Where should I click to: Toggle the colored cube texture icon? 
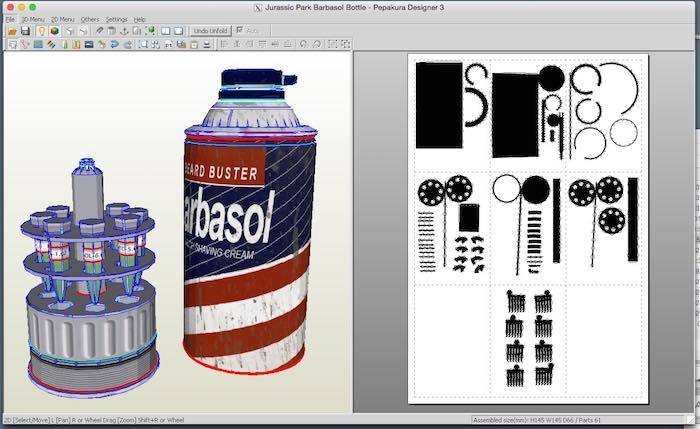[x=54, y=31]
